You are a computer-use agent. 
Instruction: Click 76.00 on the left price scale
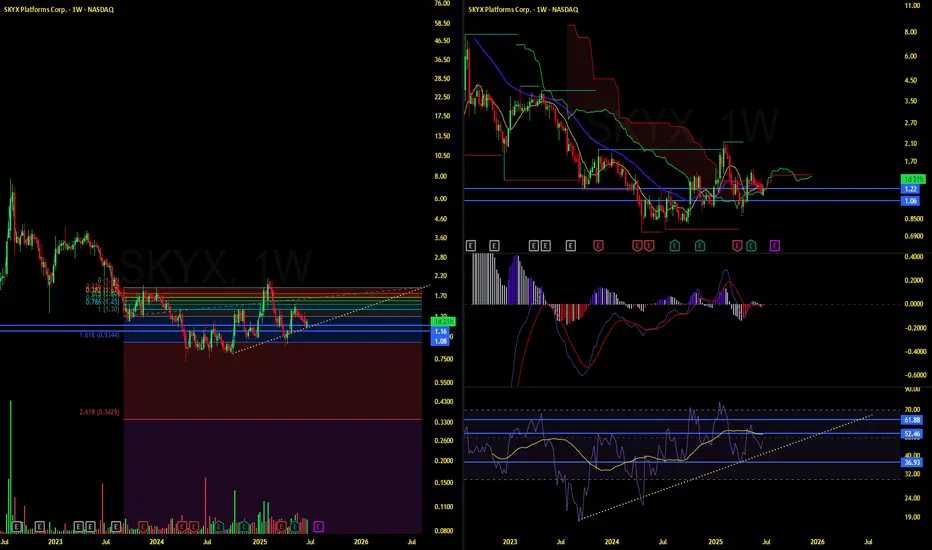(442, 4)
